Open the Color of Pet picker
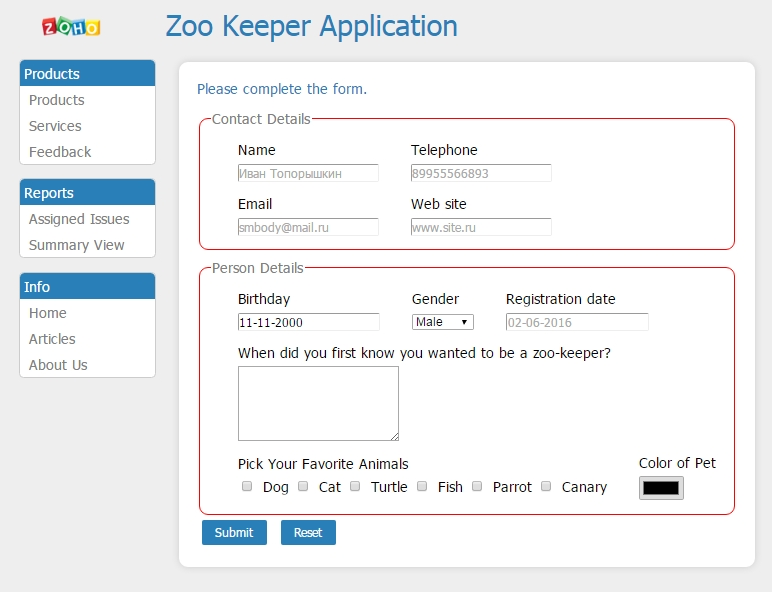Viewport: 772px width, 592px height. point(661,488)
